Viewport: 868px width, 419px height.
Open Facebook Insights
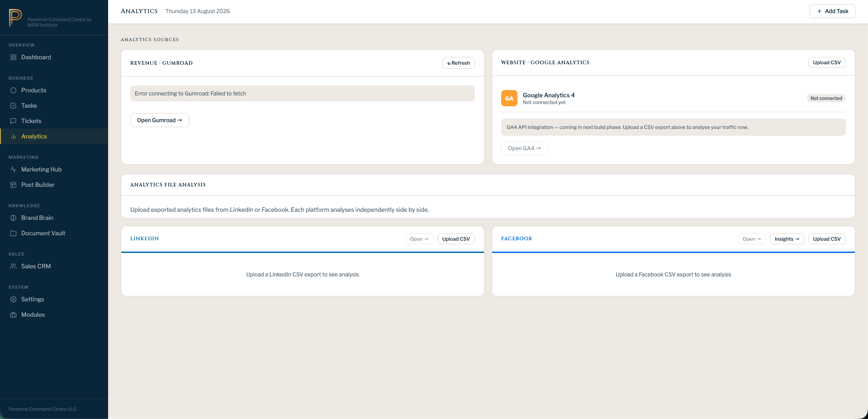pos(787,239)
